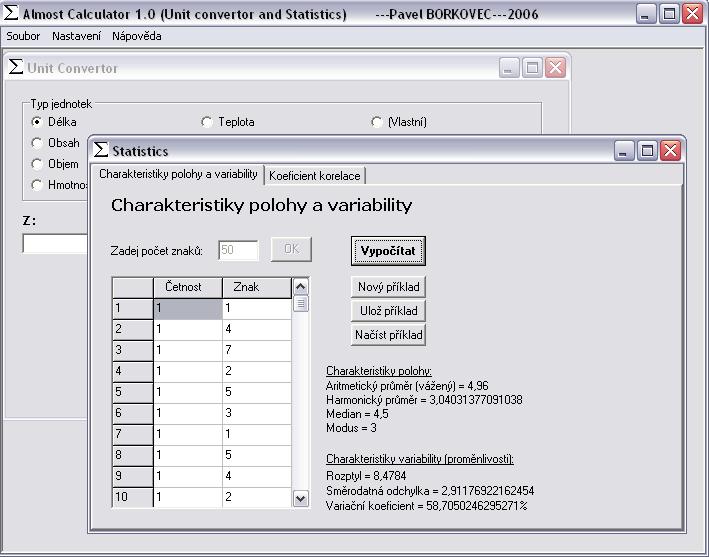
Task: Click the Variační koeficient result line
Action: (427, 505)
